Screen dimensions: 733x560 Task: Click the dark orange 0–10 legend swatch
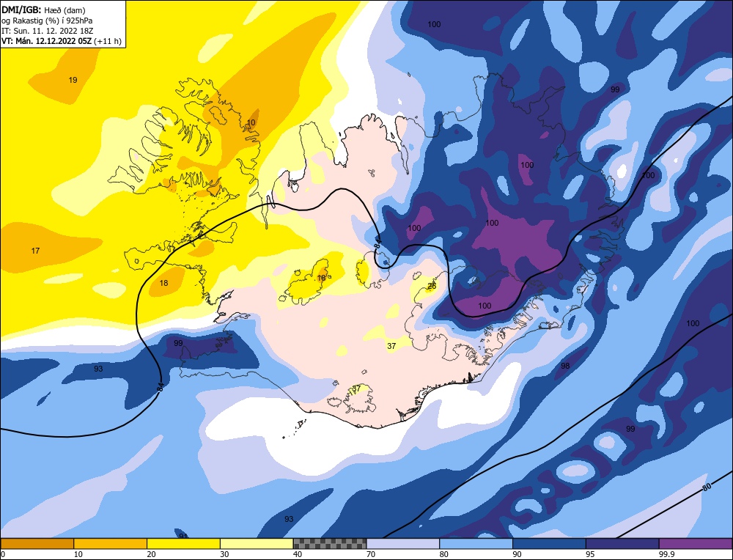(37, 543)
